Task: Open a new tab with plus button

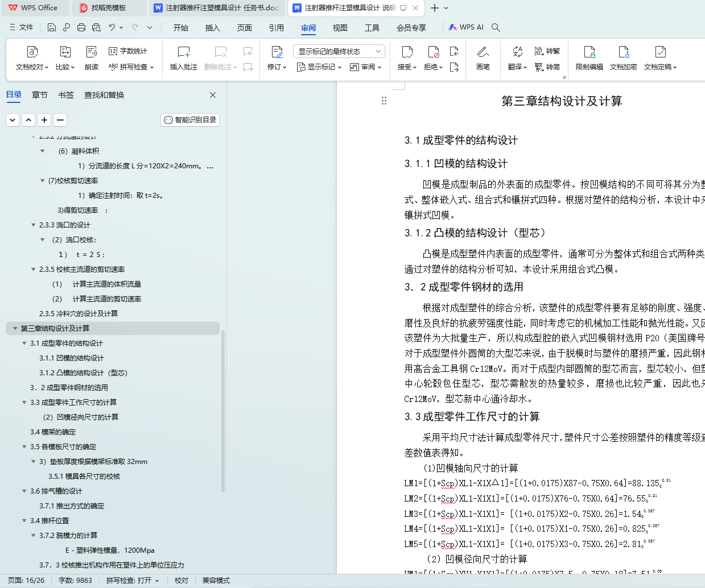Action: pos(435,8)
